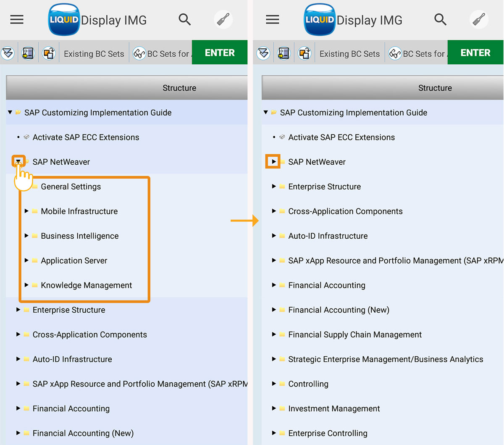Click the second toolbar icon with yellow arrow, right screen

click(x=284, y=53)
